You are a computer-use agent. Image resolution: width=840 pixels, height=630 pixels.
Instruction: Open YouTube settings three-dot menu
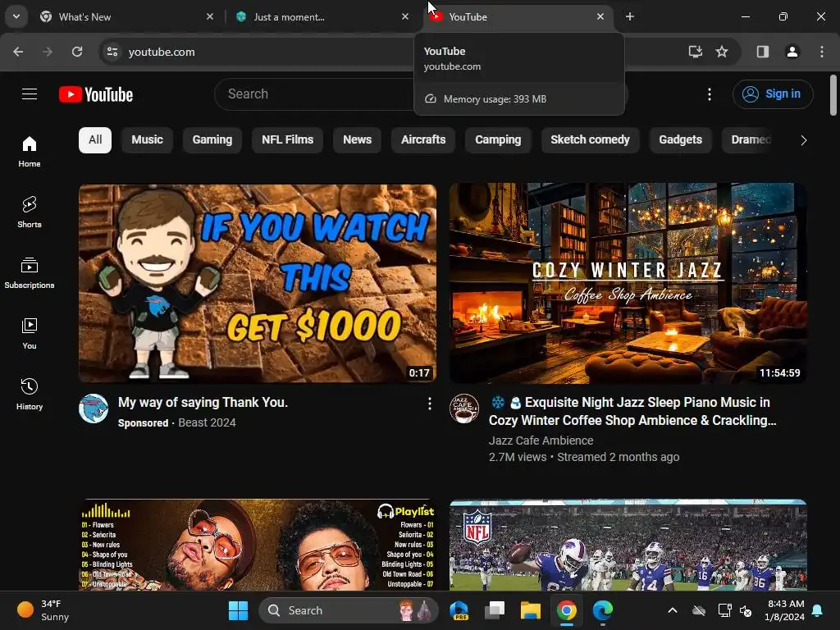(710, 94)
